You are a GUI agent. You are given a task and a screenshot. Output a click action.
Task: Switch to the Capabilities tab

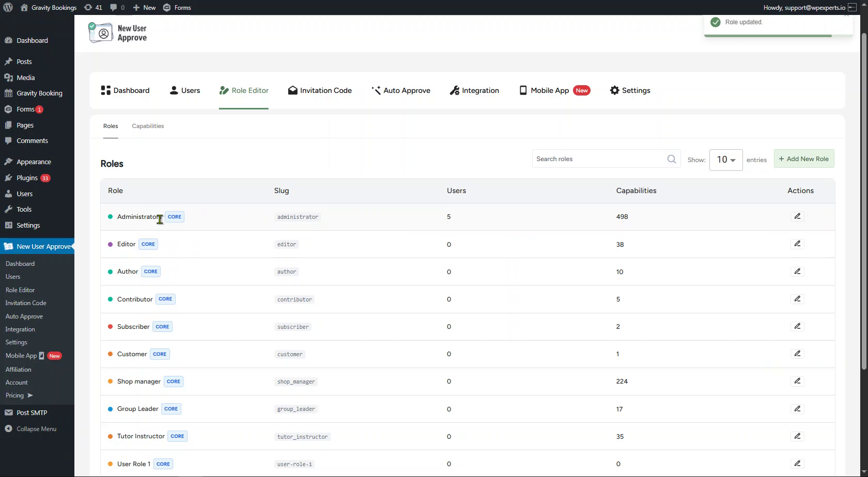click(x=148, y=126)
